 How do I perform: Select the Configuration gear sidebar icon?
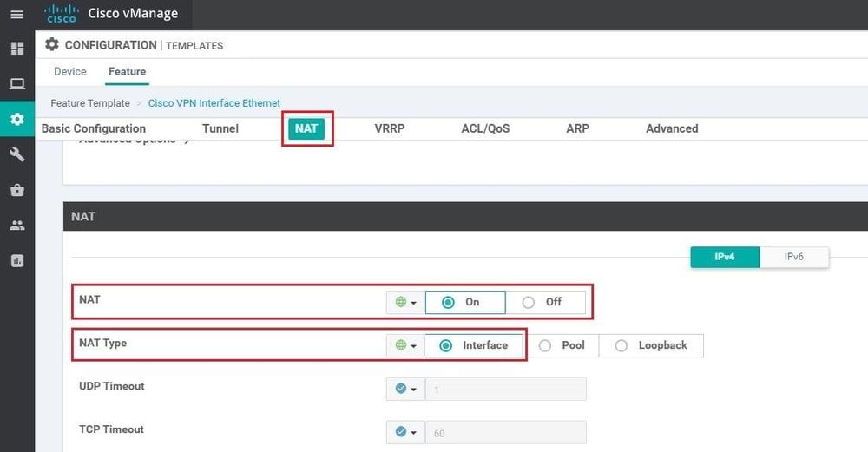pos(17,119)
